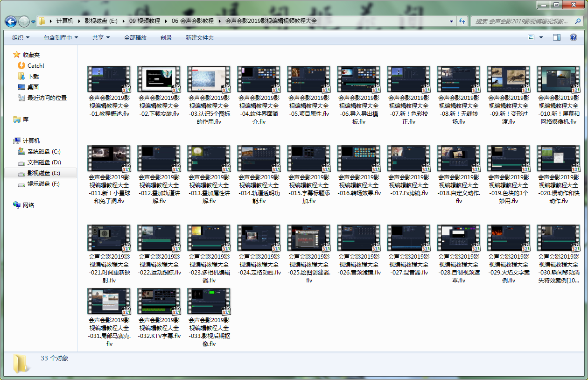Click the 刻录 button

point(166,37)
